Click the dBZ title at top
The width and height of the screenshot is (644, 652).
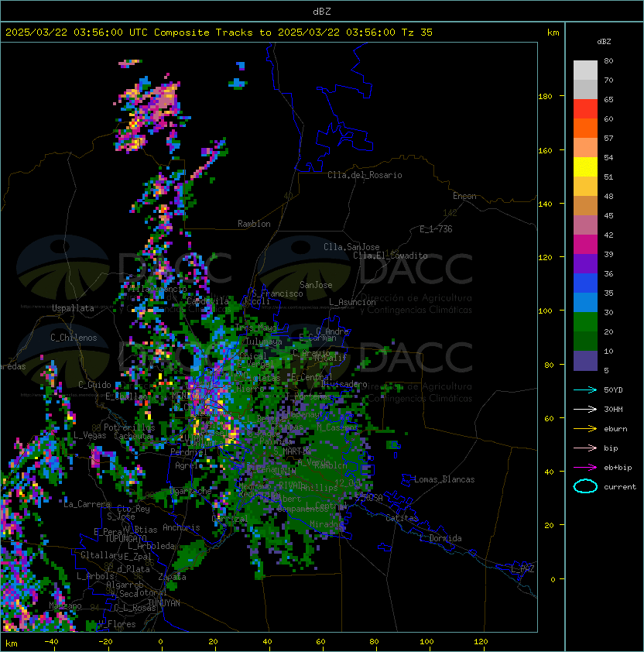(322, 11)
